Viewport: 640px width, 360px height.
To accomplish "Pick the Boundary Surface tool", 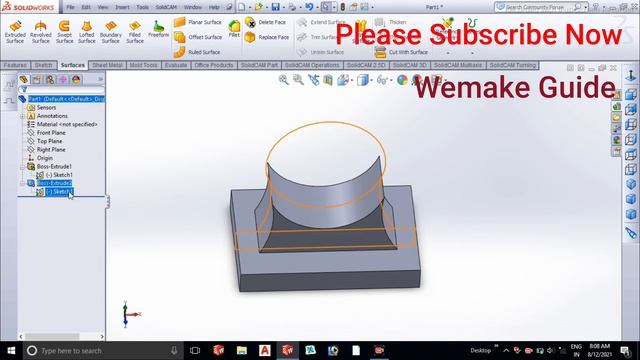I will (111, 32).
